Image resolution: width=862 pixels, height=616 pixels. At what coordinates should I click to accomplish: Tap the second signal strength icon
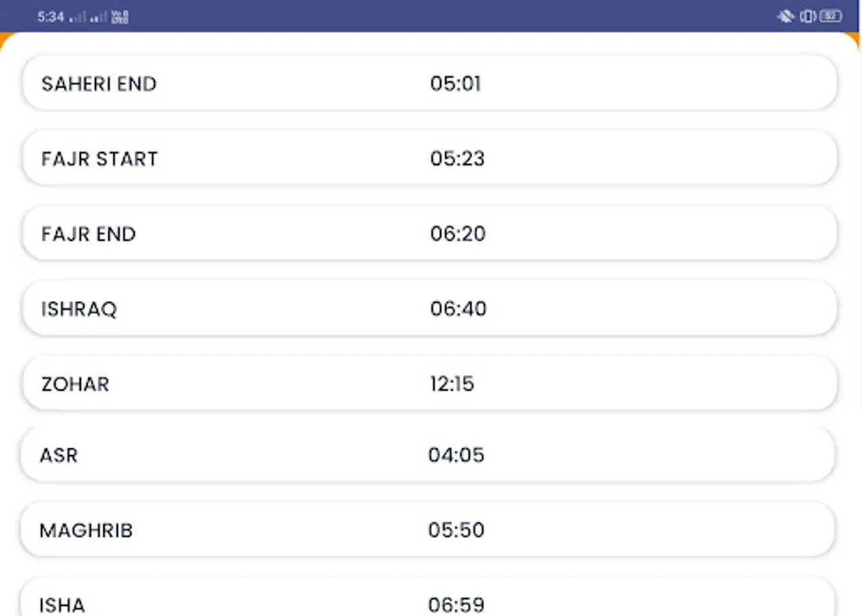99,17
